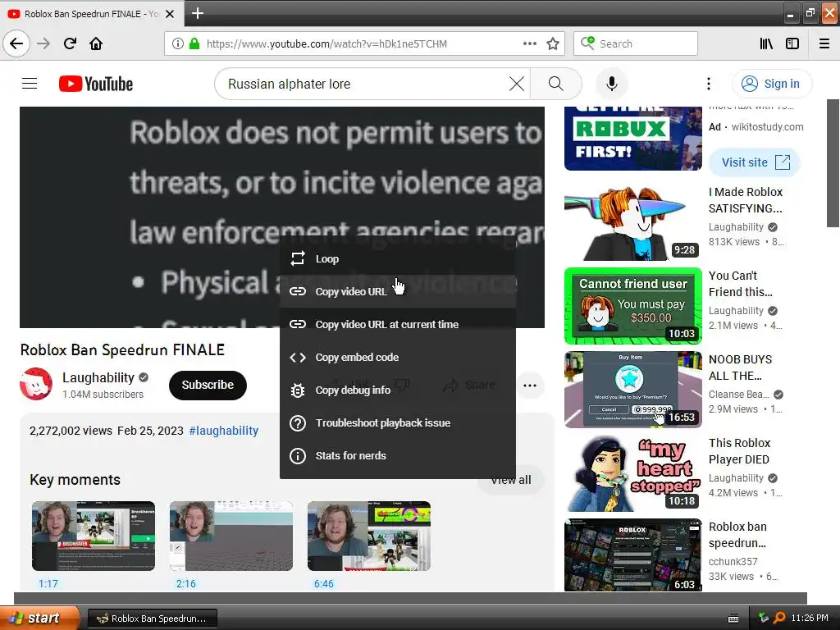
Task: Click the taskbar clock 11:26 PM
Action: [x=809, y=619]
